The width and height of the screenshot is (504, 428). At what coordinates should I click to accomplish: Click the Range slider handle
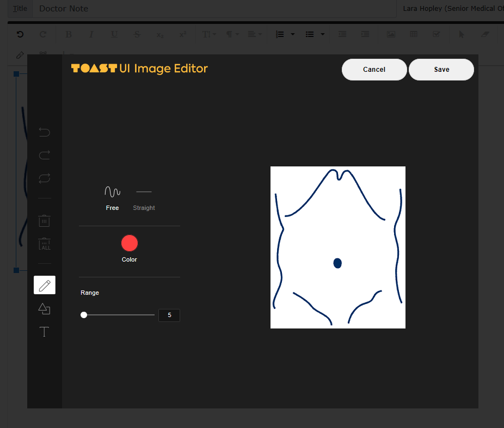coord(84,315)
